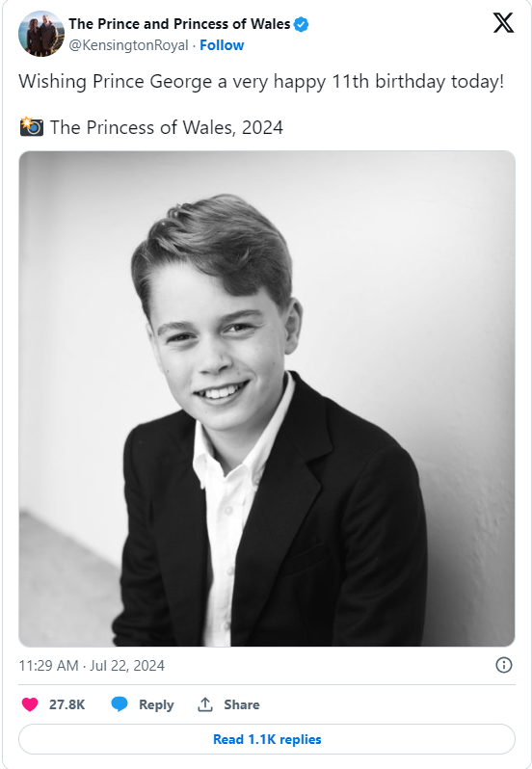The width and height of the screenshot is (532, 769).
Task: Click the share upload arrow icon
Action: tap(205, 704)
